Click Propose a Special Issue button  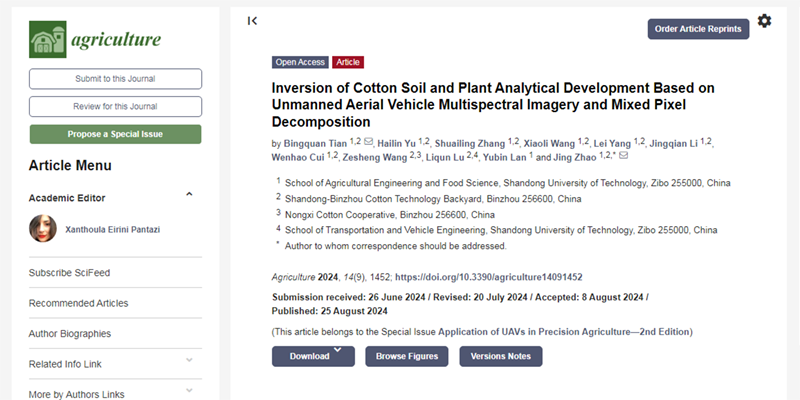point(115,134)
